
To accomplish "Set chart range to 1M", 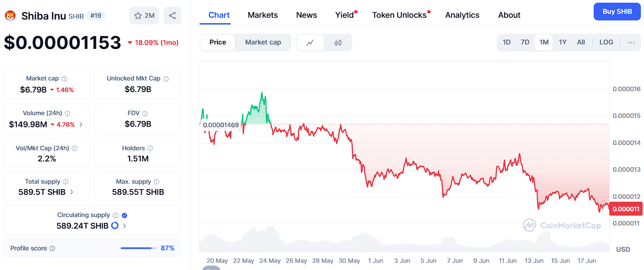I will pyautogui.click(x=544, y=42).
